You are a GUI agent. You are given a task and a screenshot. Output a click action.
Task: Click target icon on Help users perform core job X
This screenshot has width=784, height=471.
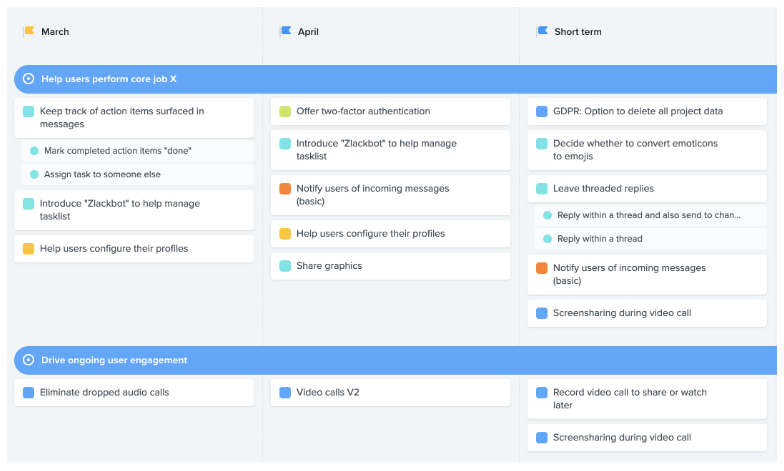(28, 79)
